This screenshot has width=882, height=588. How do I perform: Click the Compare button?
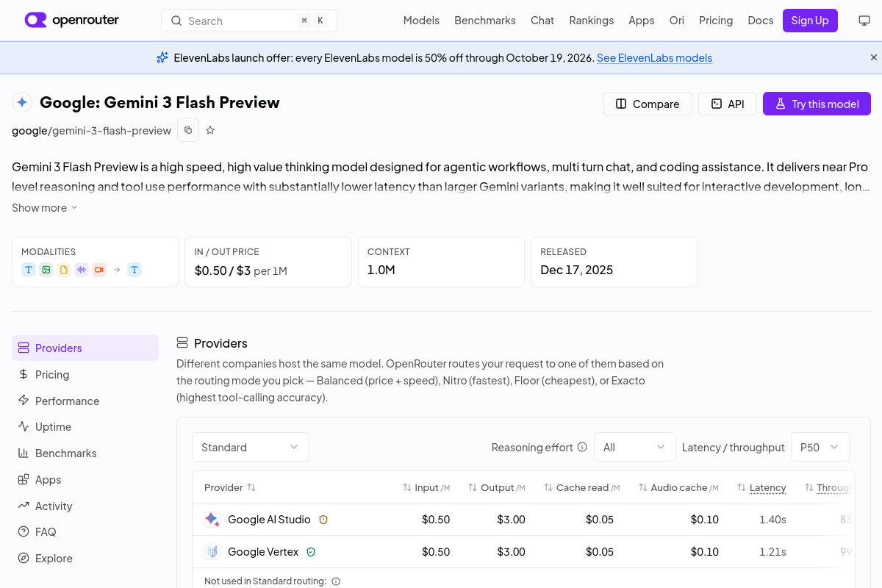[648, 104]
